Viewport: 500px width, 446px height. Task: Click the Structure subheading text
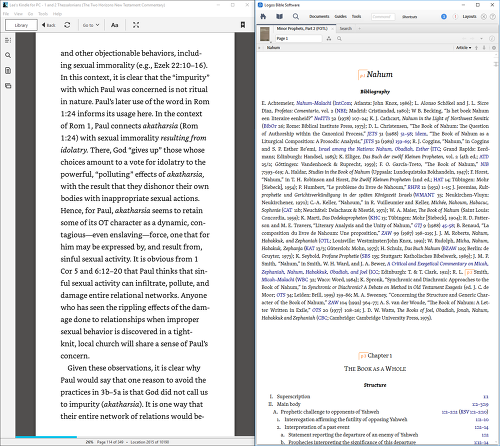coord(375,385)
